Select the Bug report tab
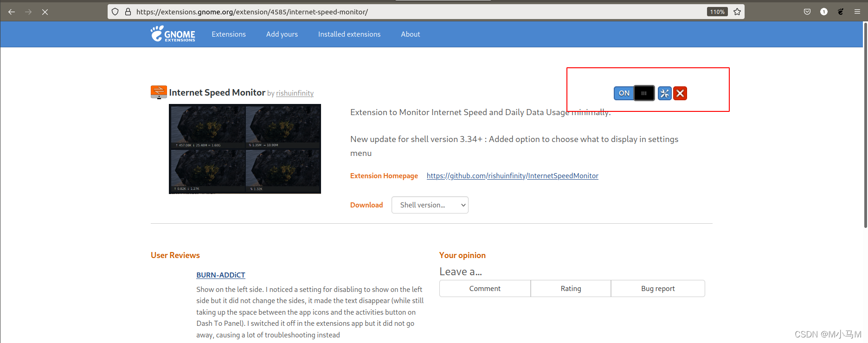Screen dimensions: 868x343 (658, 289)
